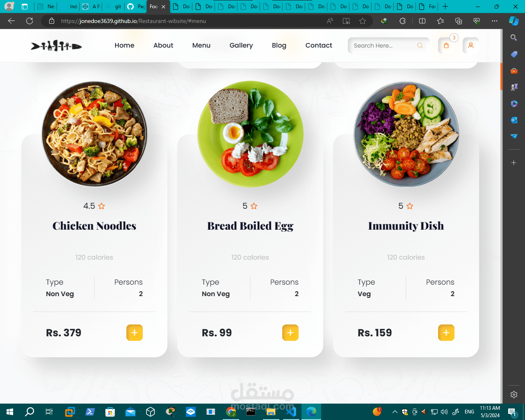Open a new browser tab with plus

445,7
